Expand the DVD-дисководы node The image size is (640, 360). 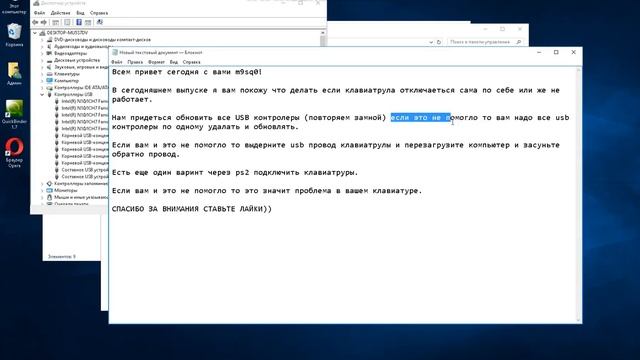tap(42, 40)
